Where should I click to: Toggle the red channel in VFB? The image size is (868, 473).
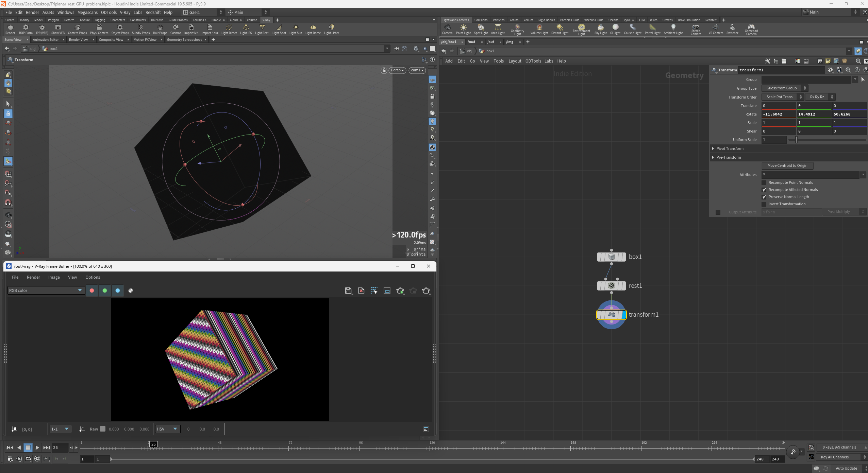92,291
